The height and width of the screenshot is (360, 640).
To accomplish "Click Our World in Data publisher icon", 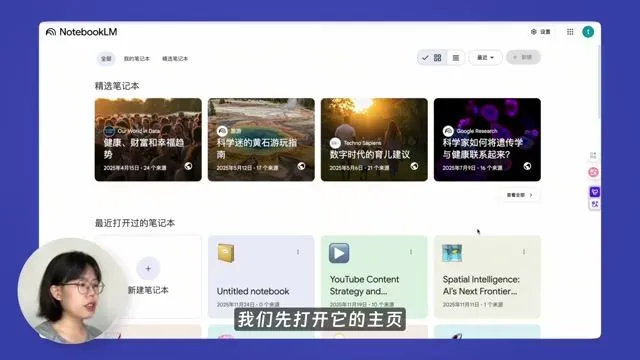I will coord(109,131).
